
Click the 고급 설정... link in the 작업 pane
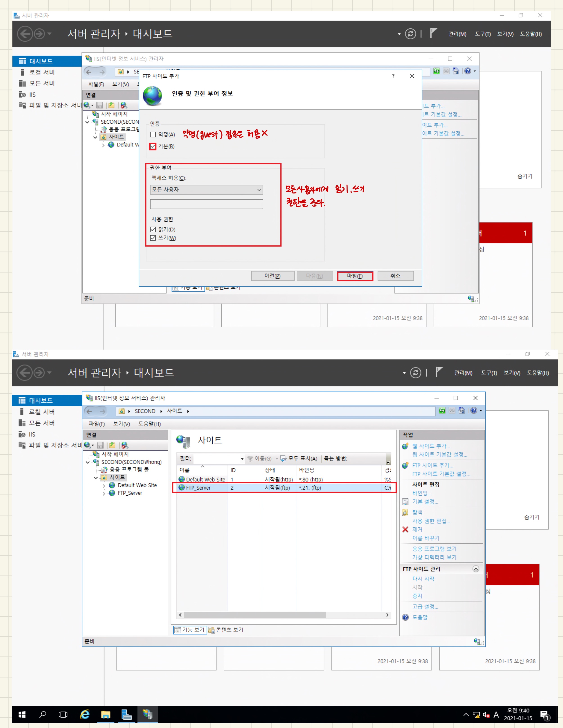coord(425,607)
